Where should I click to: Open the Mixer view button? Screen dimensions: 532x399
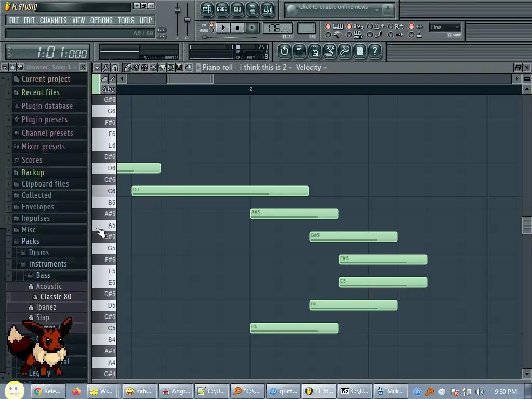[268, 9]
